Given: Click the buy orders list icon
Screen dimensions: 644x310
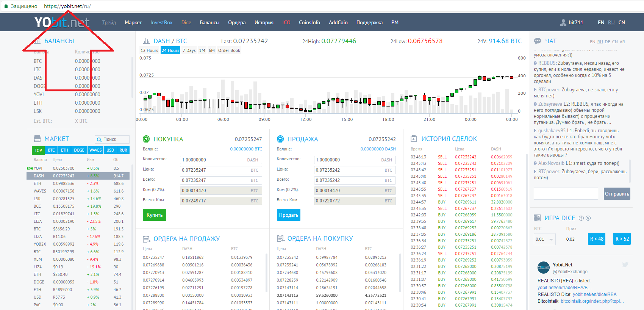Looking at the screenshot, I should coord(280,238).
